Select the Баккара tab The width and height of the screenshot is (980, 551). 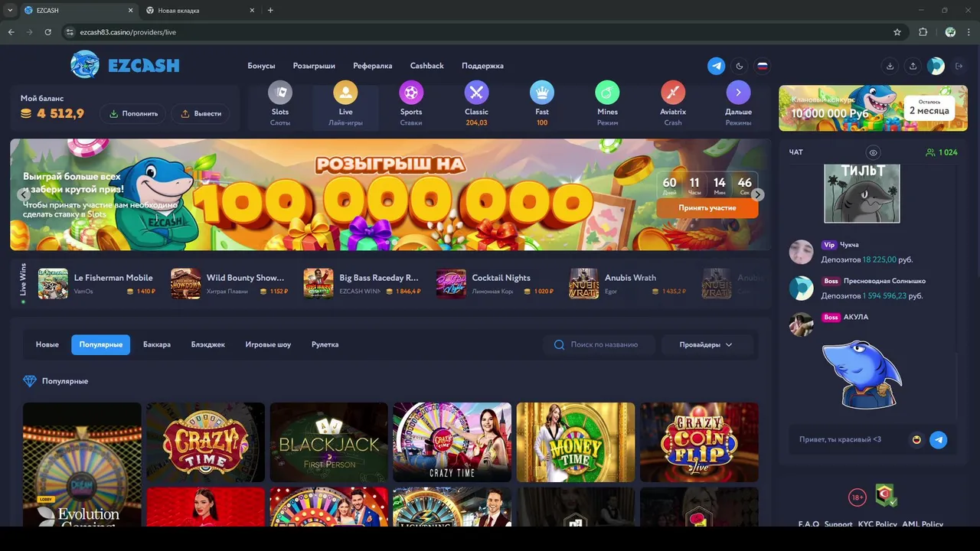click(x=156, y=344)
